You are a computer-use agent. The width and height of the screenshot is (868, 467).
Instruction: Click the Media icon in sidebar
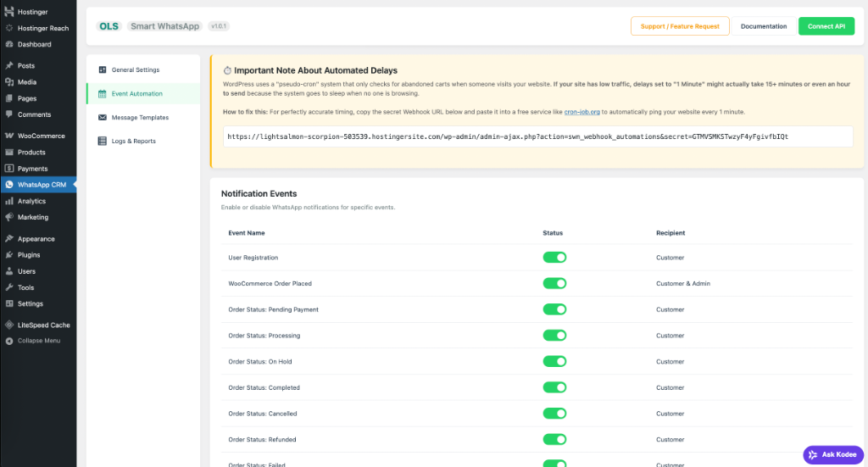pyautogui.click(x=8, y=82)
